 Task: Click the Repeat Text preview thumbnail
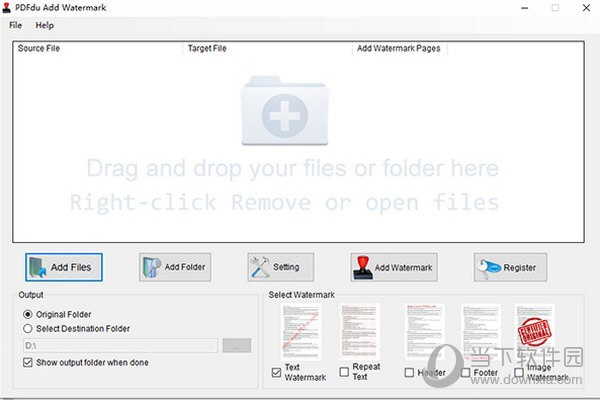(359, 332)
